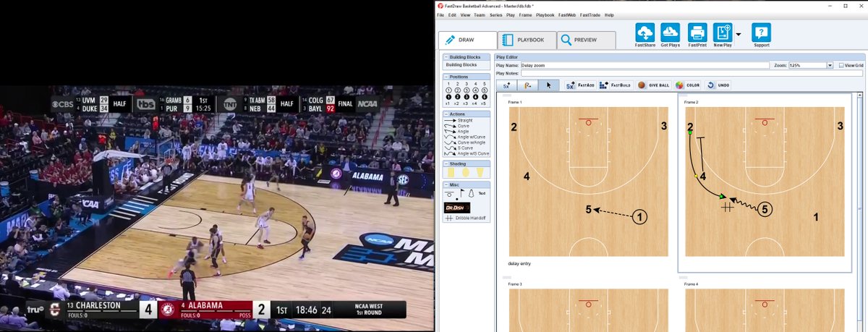The height and width of the screenshot is (332, 868).
Task: Open the Playbook menu
Action: [545, 14]
